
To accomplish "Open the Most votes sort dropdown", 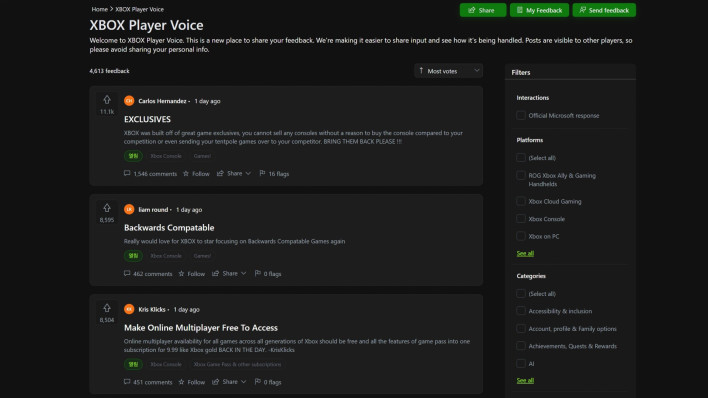I will 448,71.
